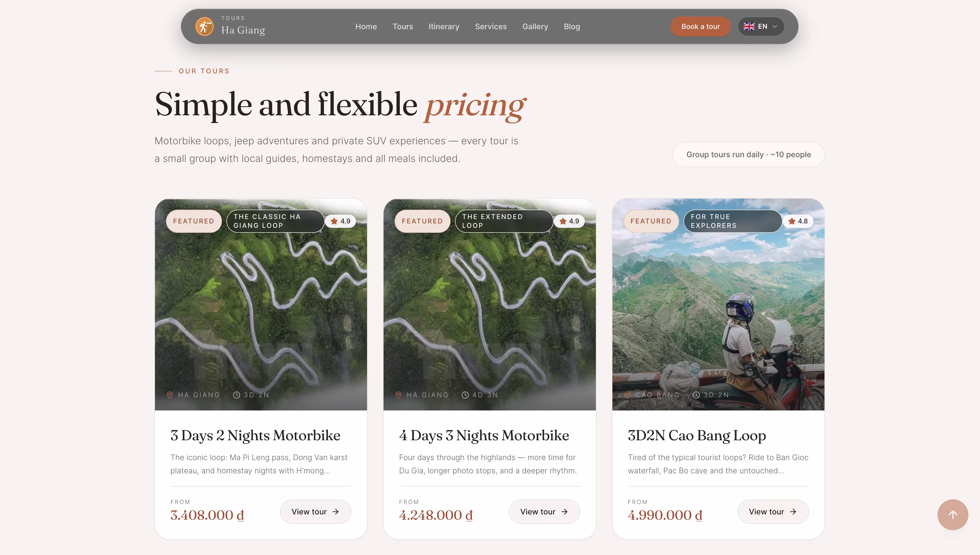Screen dimensions: 980x555
Task: Click the 4.8 star rating on Cao Bang card
Action: click(x=798, y=221)
